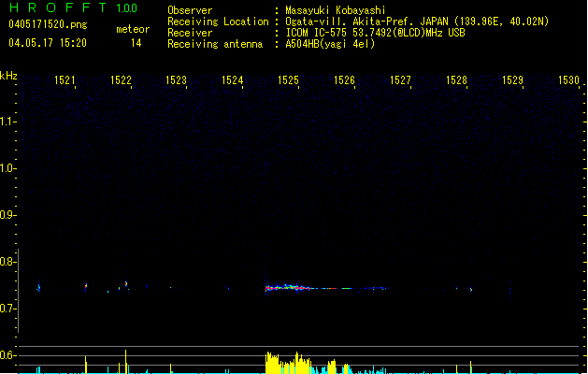Click the yellow intensity burst near 1525

click(x=288, y=363)
